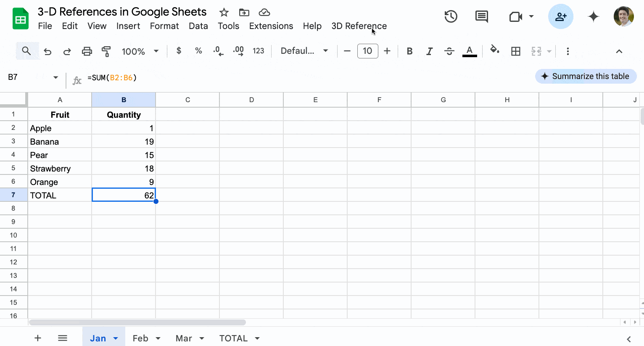Click the share people button
This screenshot has height=346, width=644.
[560, 17]
